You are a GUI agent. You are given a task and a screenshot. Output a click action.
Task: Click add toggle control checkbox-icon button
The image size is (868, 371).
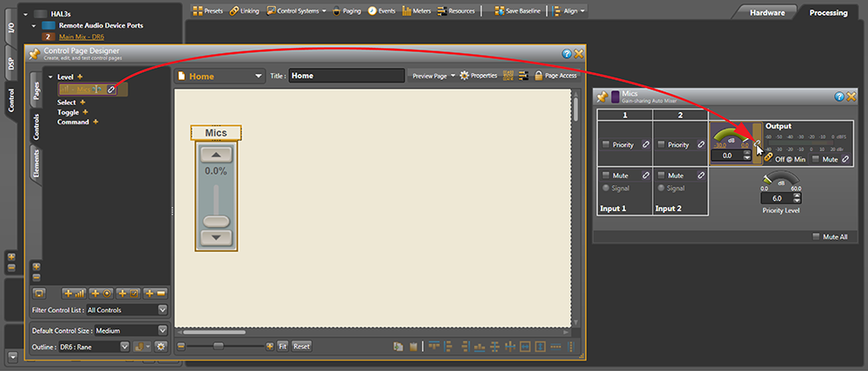click(x=128, y=294)
